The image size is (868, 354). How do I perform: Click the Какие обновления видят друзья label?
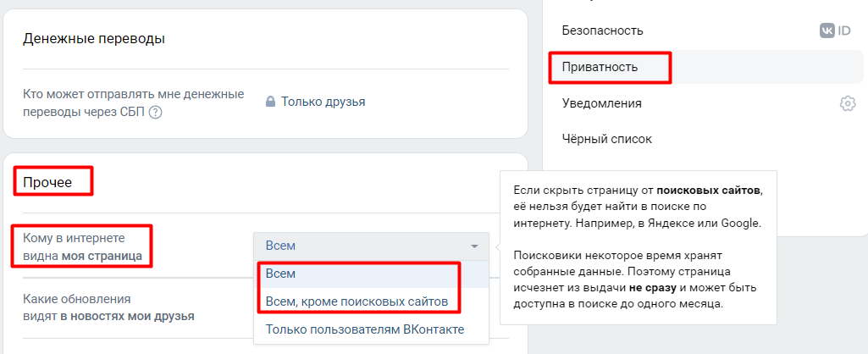(108, 307)
